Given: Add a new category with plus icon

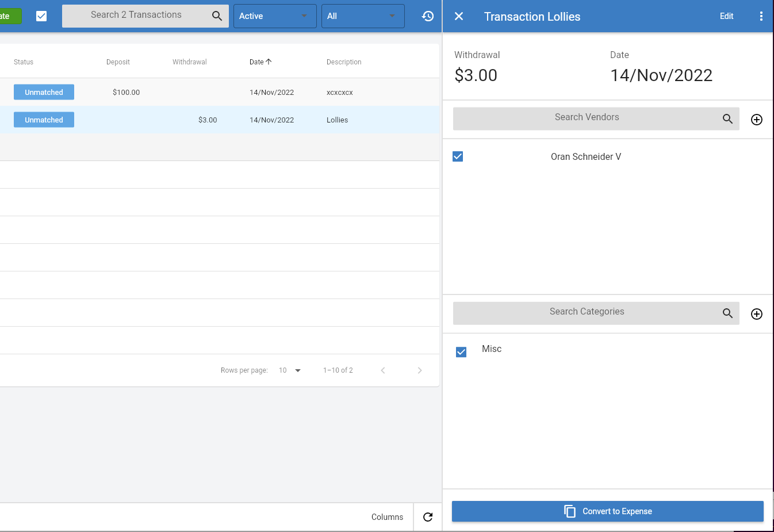Looking at the screenshot, I should coord(757,314).
